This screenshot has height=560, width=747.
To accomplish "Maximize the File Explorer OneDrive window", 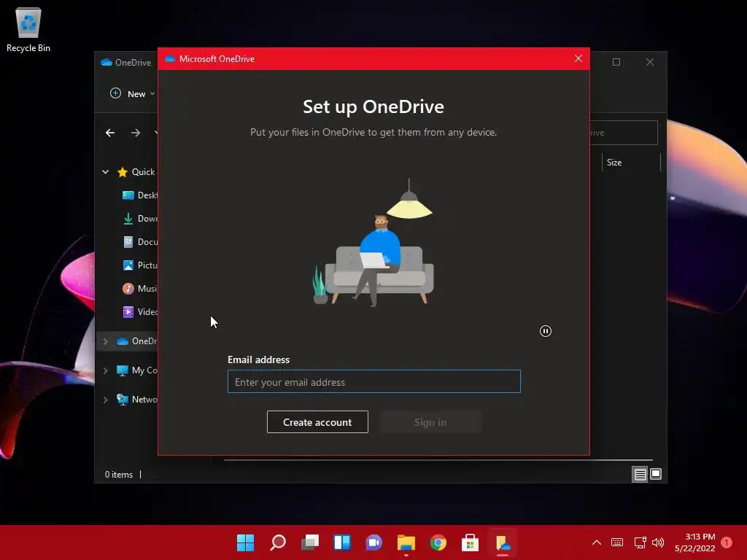I will coord(616,62).
